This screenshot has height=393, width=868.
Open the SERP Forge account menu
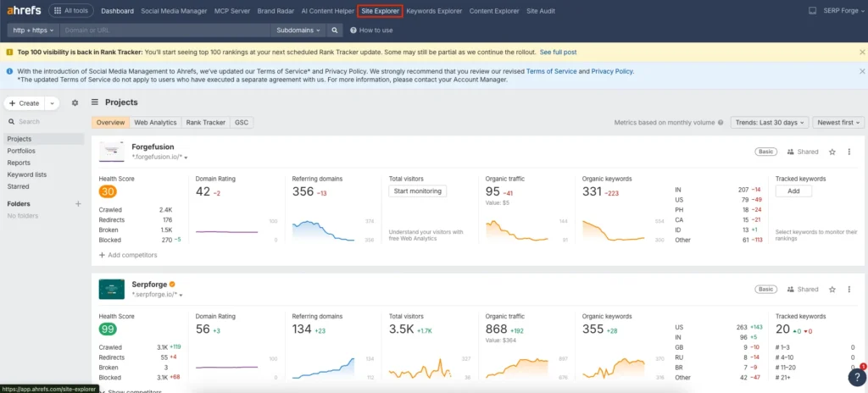click(842, 10)
